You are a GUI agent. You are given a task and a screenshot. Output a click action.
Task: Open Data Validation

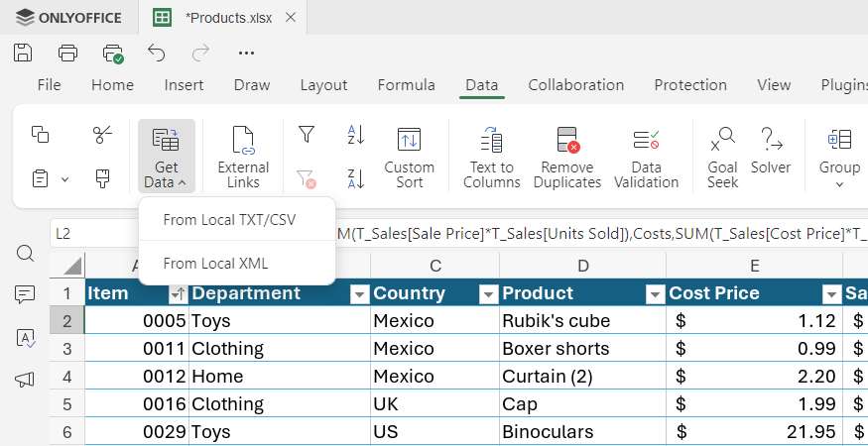(x=646, y=157)
